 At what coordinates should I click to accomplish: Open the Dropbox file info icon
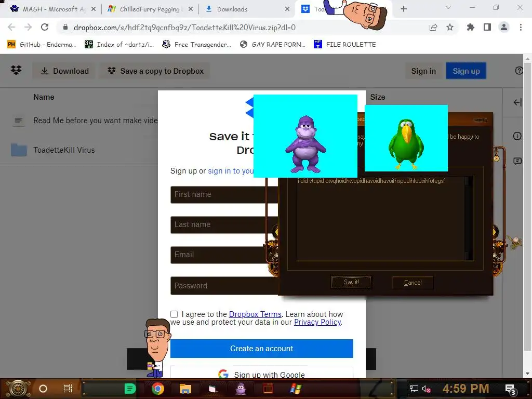pos(517,136)
